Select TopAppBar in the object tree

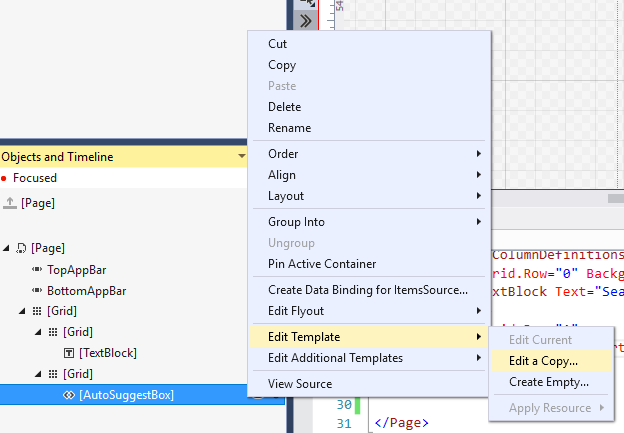click(76, 270)
